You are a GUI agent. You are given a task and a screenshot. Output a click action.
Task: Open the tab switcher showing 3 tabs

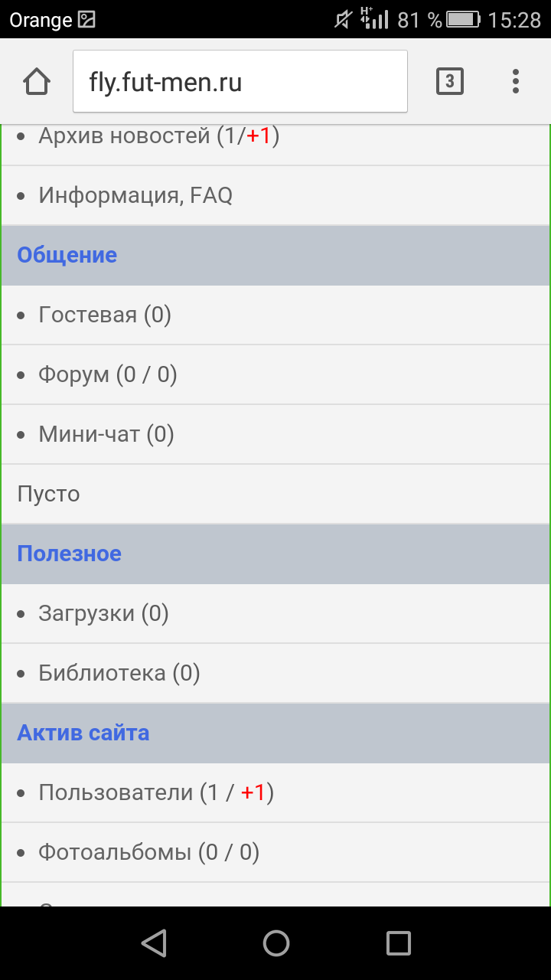450,81
